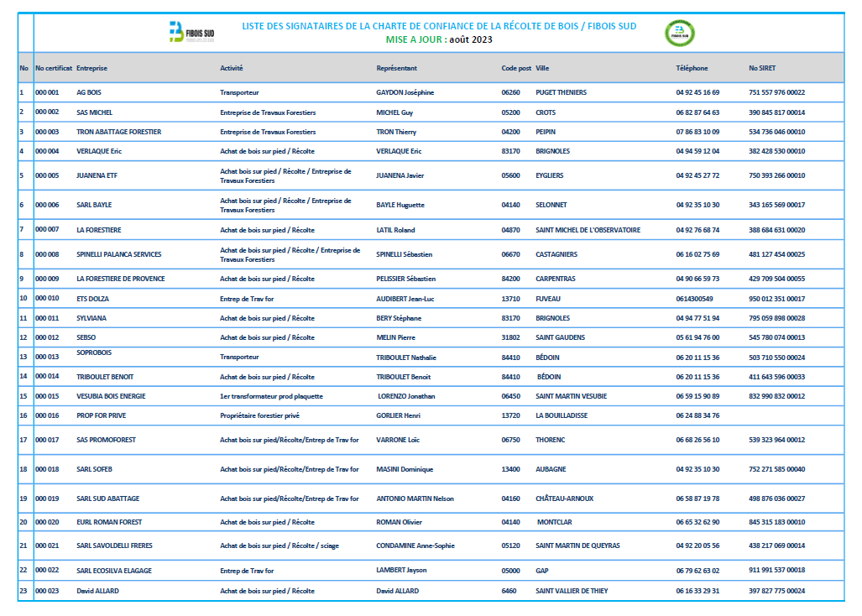
Task: Click 'VESUBIA BOIS ENERGIE' entry
Action: 111,396
